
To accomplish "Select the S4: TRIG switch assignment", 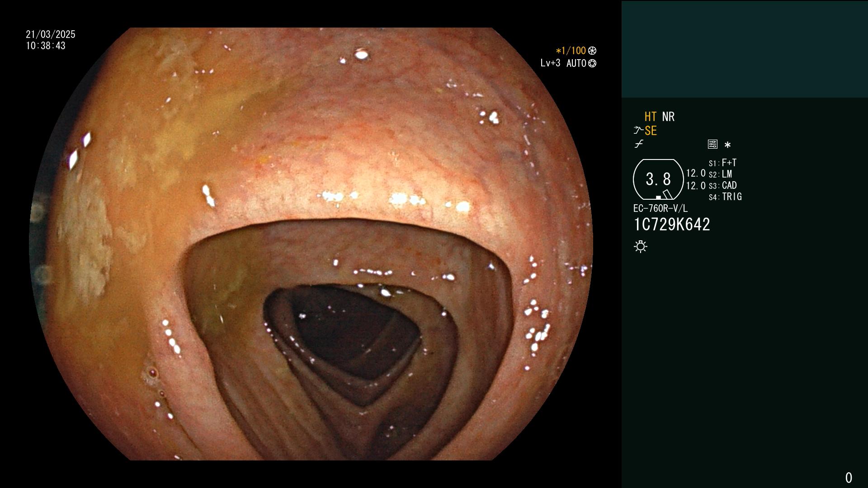I will click(x=726, y=197).
